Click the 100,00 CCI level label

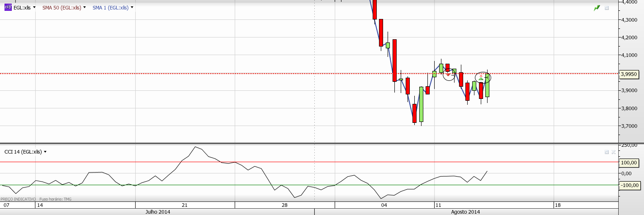pos(629,162)
